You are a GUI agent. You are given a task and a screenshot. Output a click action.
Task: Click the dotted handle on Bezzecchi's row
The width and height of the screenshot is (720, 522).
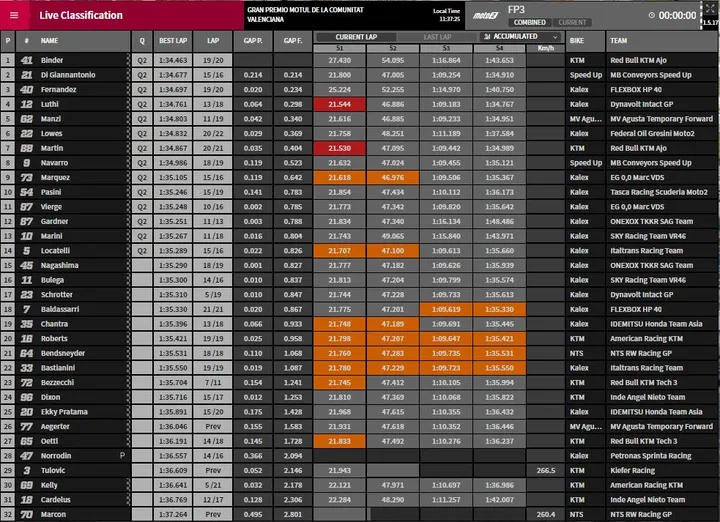(x=128, y=382)
